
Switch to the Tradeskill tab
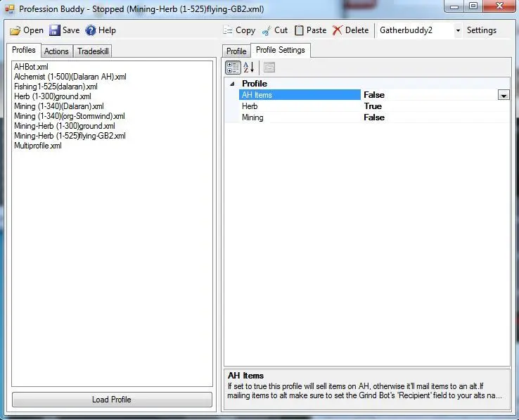93,51
